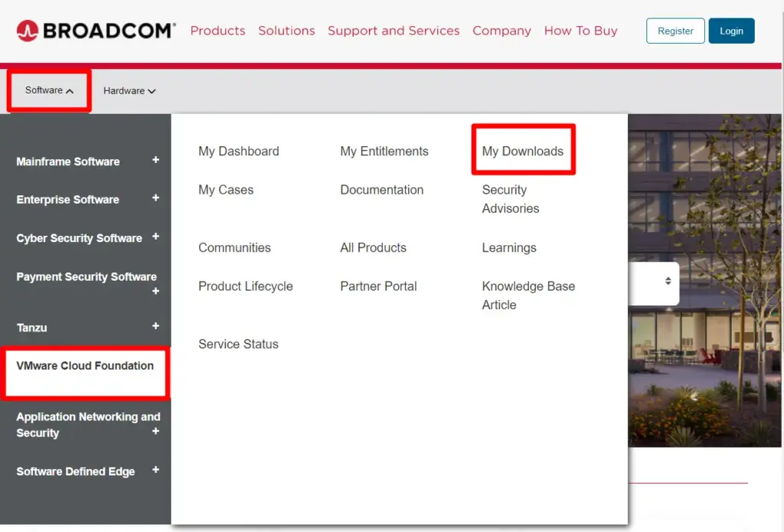Expand Tanzu plus icon
The image size is (784, 532).
pos(155,326)
